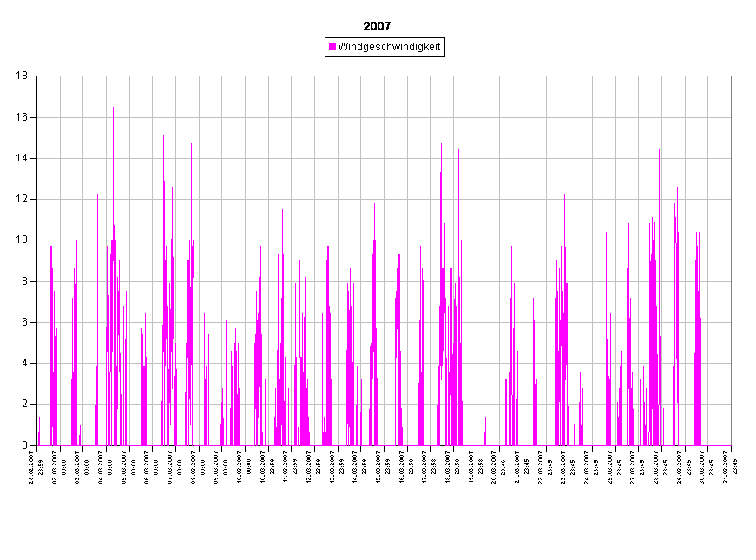Viewport: 756px width, 560px height.
Task: Click the magenta Windgeschwindigkeit legend swatch
Action: point(332,47)
